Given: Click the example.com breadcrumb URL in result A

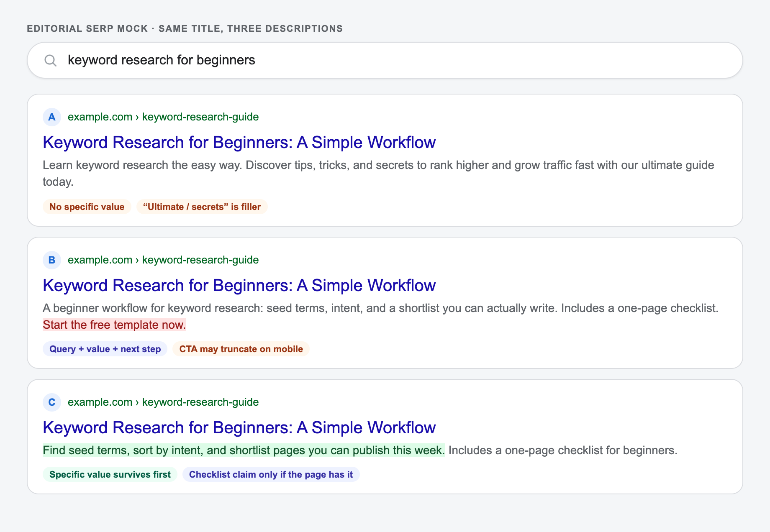Looking at the screenshot, I should (x=163, y=117).
